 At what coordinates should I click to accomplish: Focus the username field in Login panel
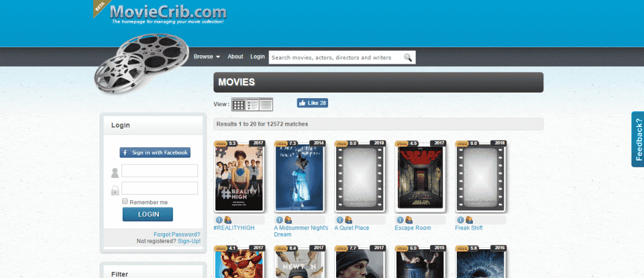(x=159, y=171)
